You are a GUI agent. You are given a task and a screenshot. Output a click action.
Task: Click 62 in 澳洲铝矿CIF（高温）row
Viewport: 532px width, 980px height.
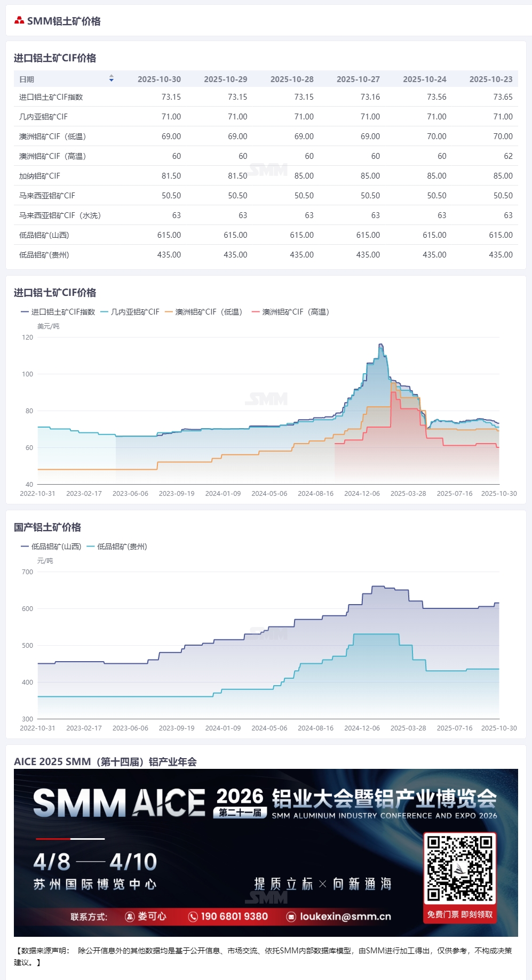(508, 156)
